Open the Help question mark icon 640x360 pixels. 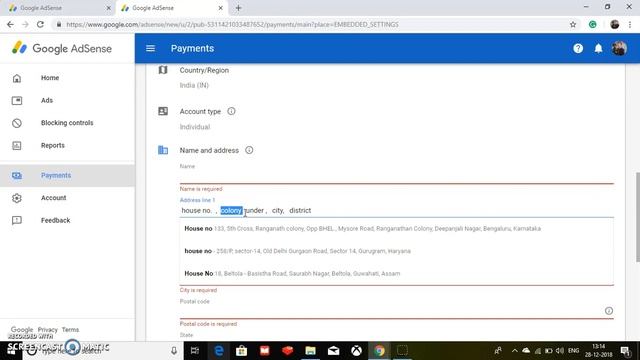[x=578, y=49]
